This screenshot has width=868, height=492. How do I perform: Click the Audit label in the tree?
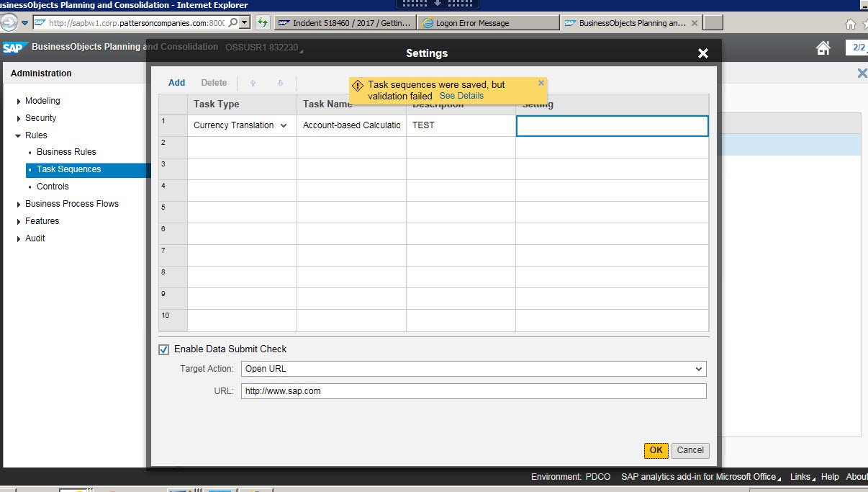coord(35,238)
